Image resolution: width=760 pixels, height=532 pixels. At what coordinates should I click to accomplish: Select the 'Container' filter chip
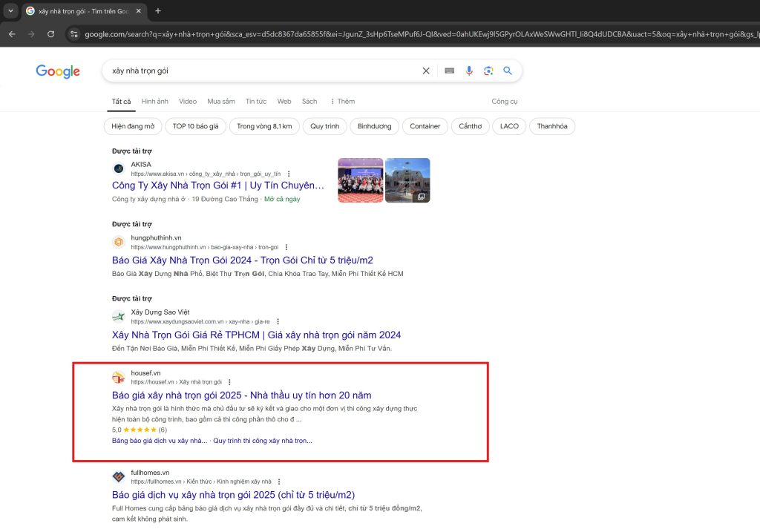point(425,126)
